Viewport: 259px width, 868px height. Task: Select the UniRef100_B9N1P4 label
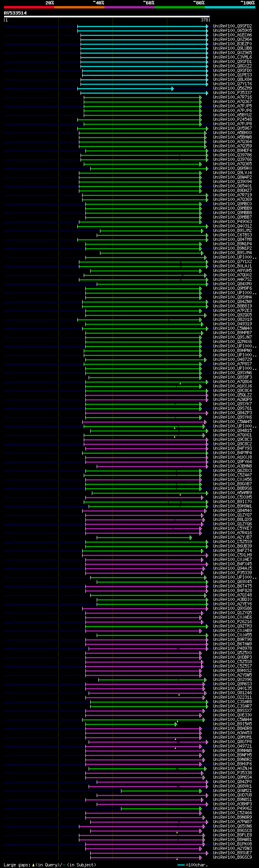[232, 244]
